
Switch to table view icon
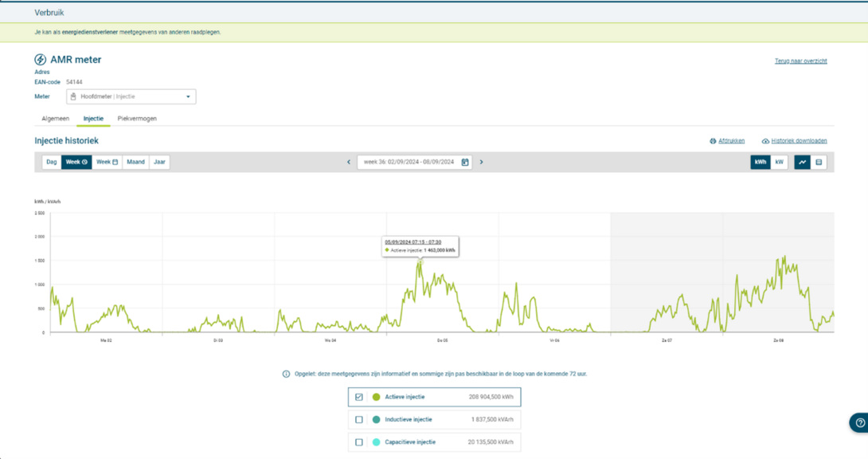pos(819,162)
